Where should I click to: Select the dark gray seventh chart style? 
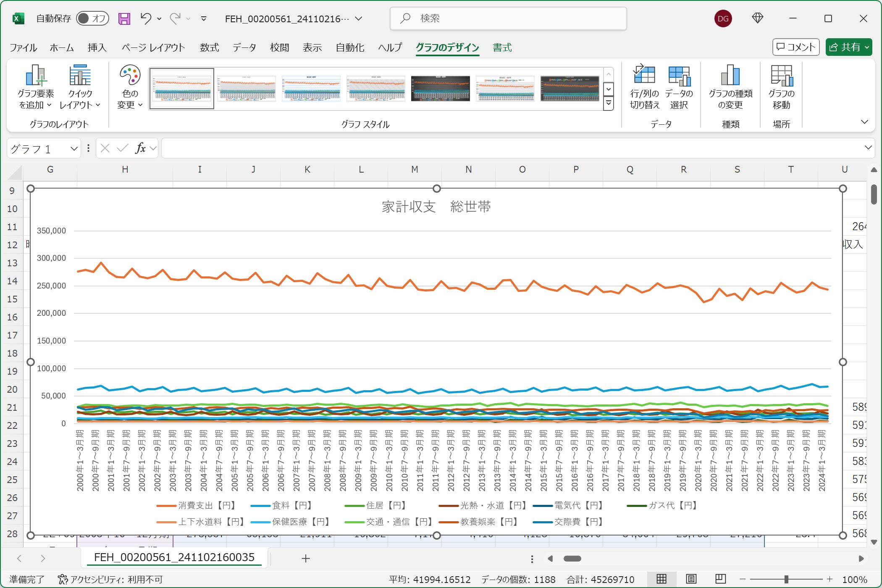[570, 89]
